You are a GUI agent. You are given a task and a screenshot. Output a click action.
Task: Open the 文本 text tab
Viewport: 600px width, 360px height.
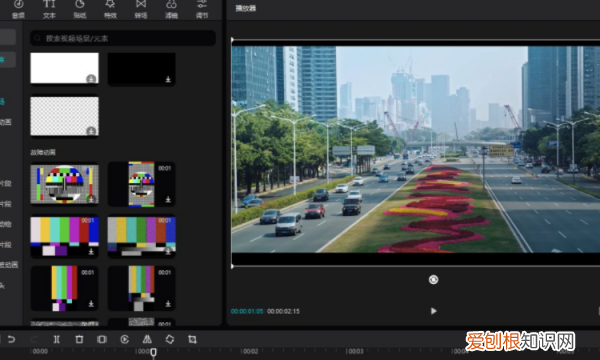click(x=49, y=9)
